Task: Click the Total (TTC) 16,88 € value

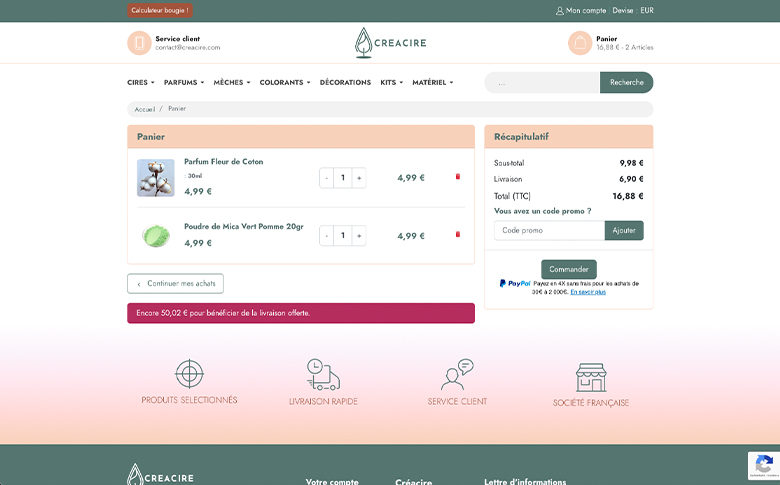Action: pyautogui.click(x=628, y=196)
